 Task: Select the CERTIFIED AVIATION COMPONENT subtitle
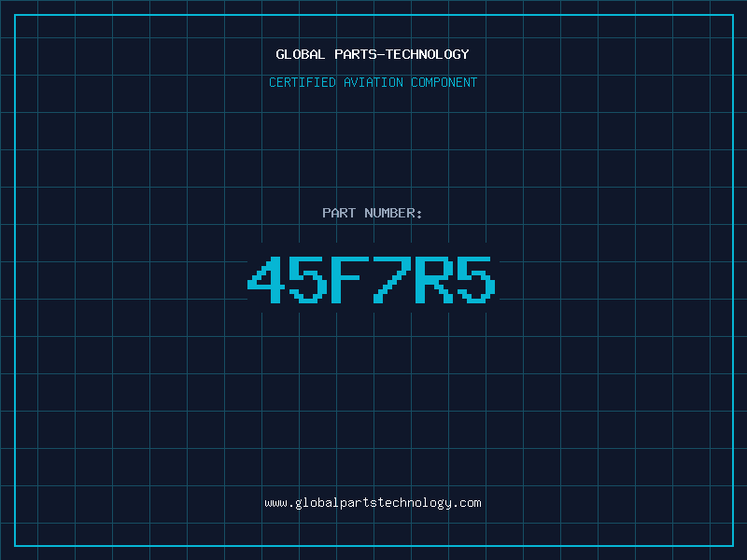(x=373, y=82)
